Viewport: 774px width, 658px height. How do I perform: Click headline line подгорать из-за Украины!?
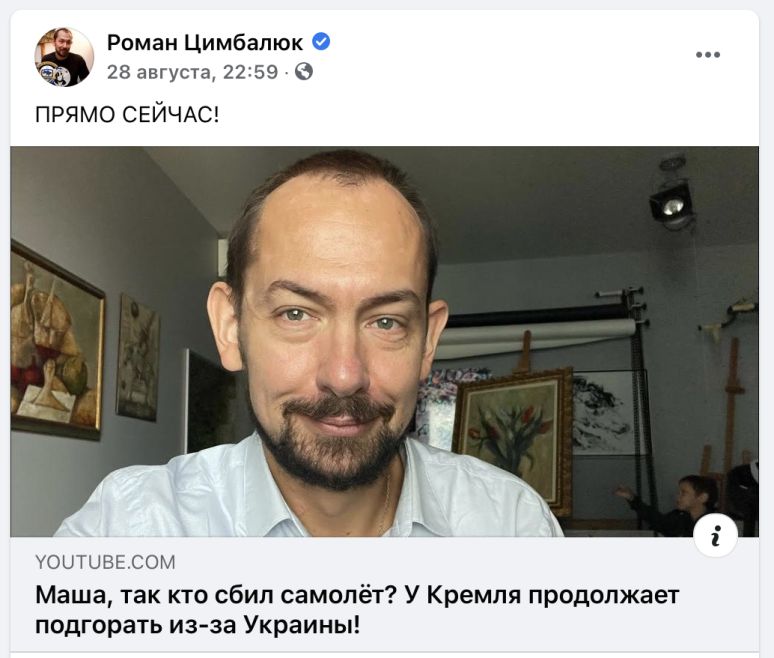pos(198,625)
